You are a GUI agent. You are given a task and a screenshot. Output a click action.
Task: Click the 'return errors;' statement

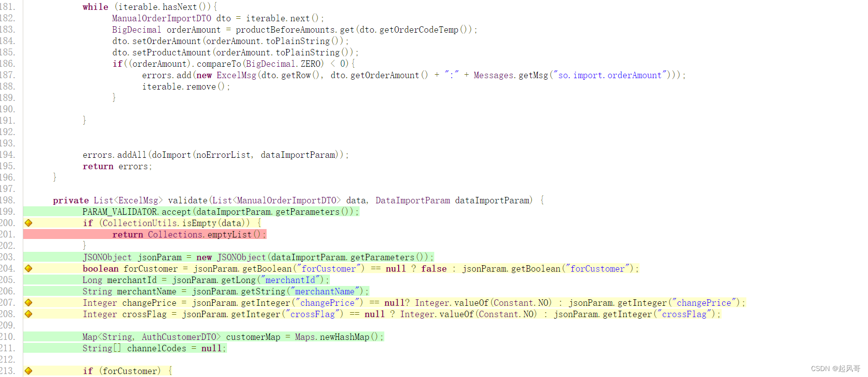coord(117,166)
